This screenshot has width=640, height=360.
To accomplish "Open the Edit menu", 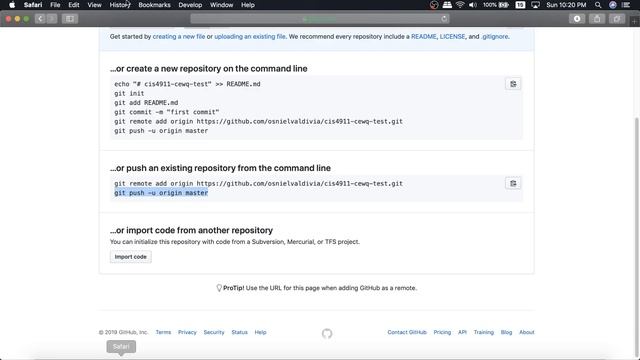I will pyautogui.click(x=74, y=5).
